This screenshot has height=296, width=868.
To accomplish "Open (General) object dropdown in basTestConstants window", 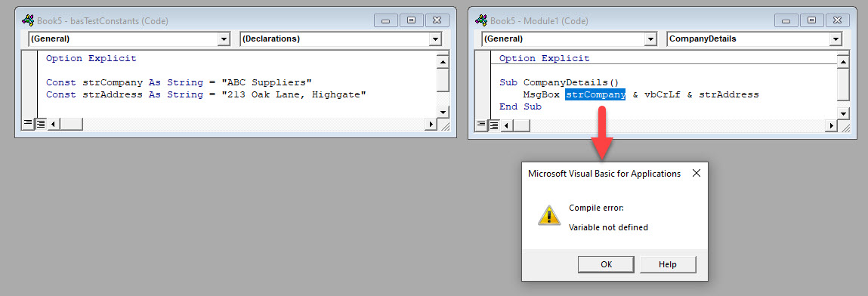I will pyautogui.click(x=224, y=39).
